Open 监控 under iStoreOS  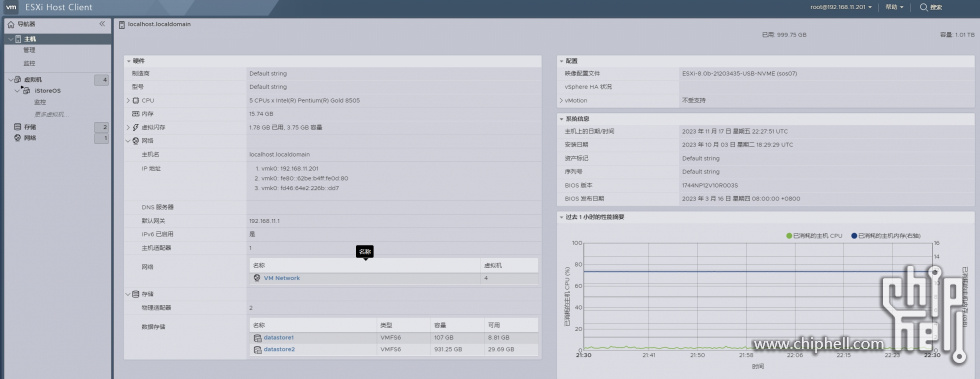pyautogui.click(x=40, y=102)
